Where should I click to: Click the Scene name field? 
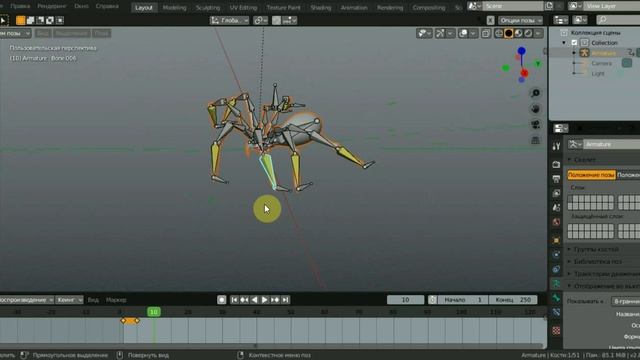(513, 6)
